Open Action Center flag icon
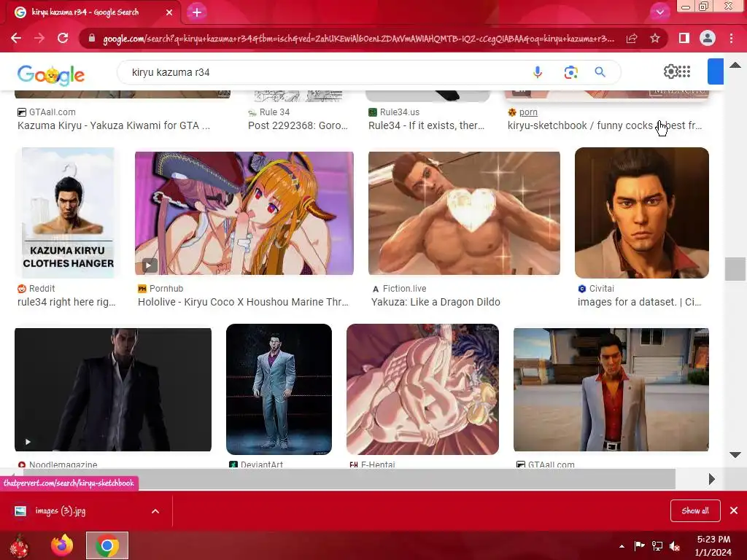The image size is (747, 560). tap(639, 545)
